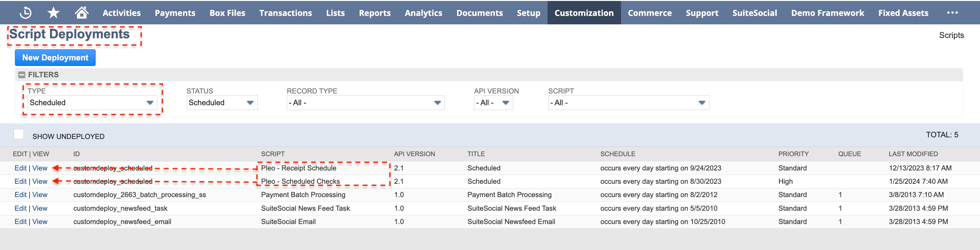Sort by the SCHEDULE column header

(x=618, y=154)
